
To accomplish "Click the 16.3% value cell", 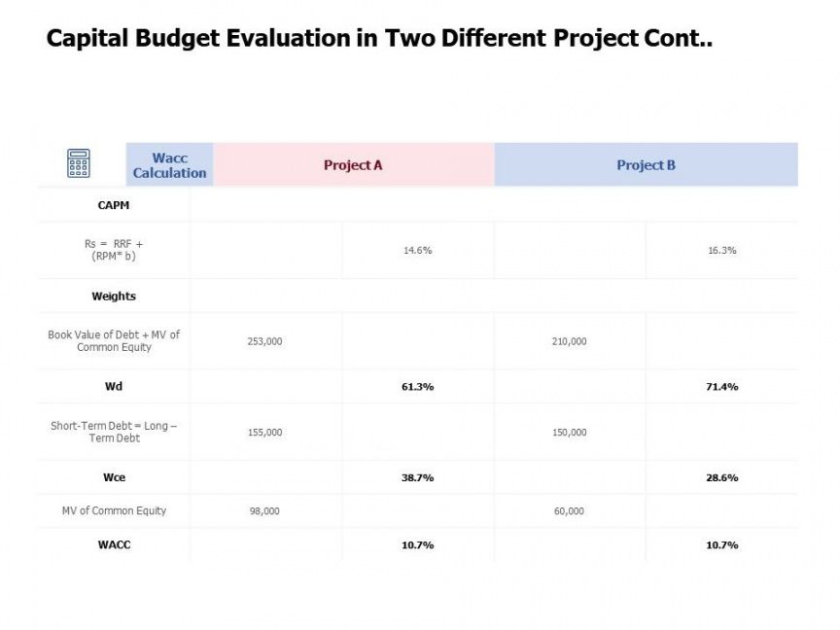I will tap(721, 251).
